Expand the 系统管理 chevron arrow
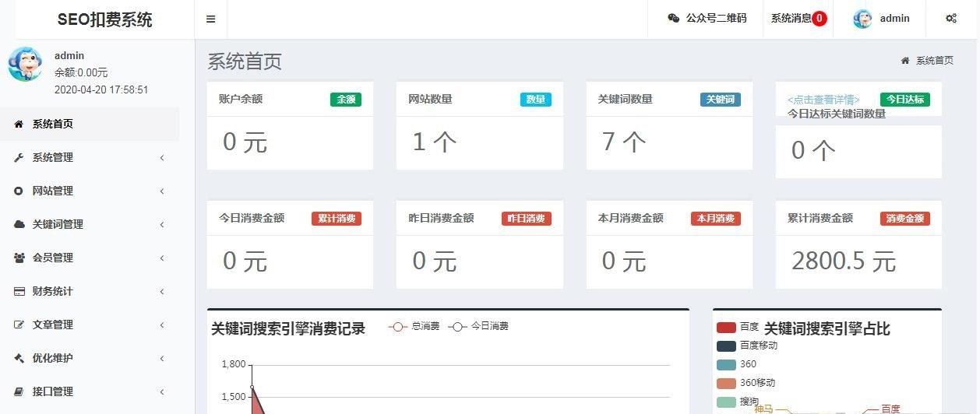This screenshot has width=980, height=414. (162, 158)
